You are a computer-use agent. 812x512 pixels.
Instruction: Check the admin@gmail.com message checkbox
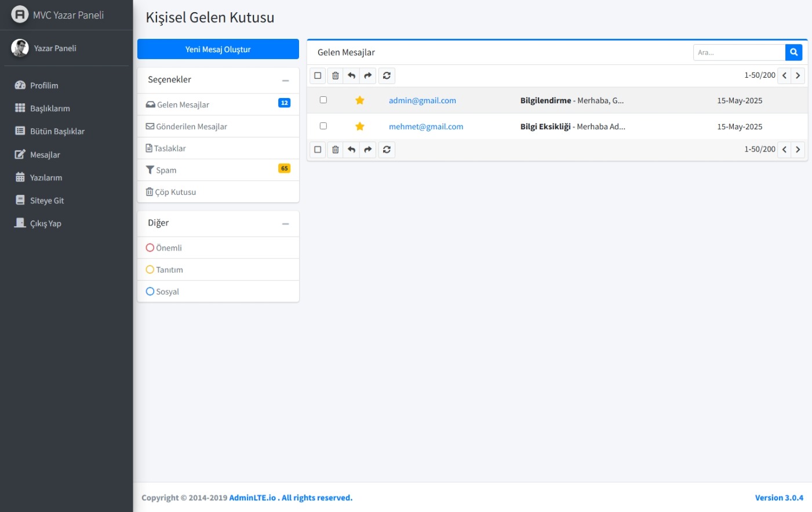click(323, 100)
